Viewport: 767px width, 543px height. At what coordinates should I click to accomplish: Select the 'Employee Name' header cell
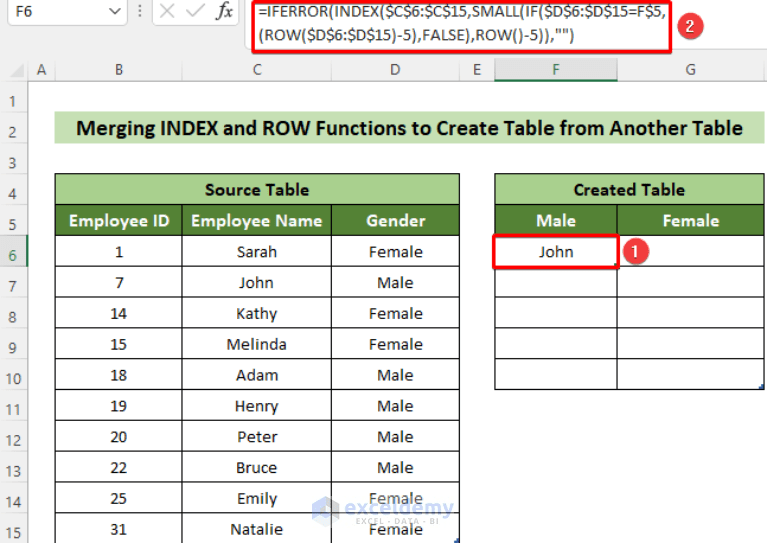pyautogui.click(x=257, y=221)
